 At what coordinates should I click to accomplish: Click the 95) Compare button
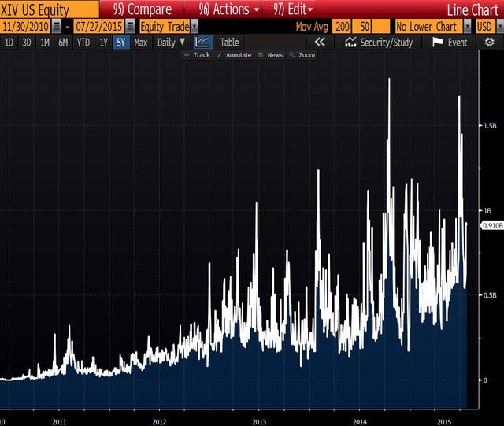click(x=142, y=9)
